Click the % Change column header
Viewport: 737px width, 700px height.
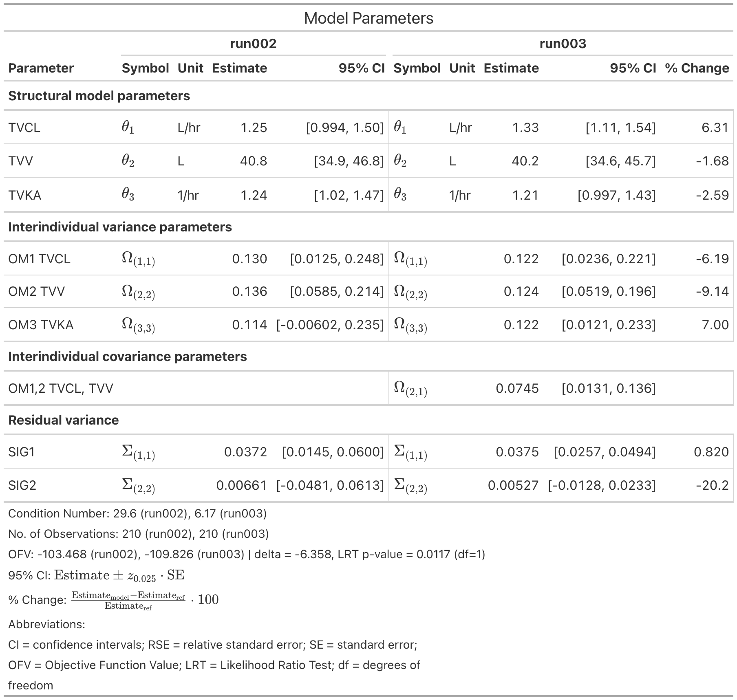click(x=697, y=68)
